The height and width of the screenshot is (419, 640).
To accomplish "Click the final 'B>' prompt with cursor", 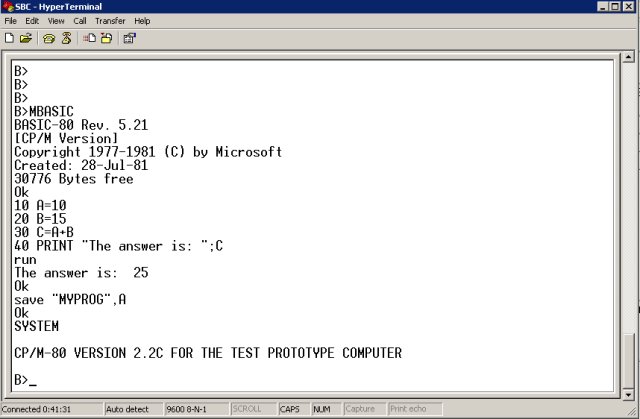I will [x=25, y=380].
